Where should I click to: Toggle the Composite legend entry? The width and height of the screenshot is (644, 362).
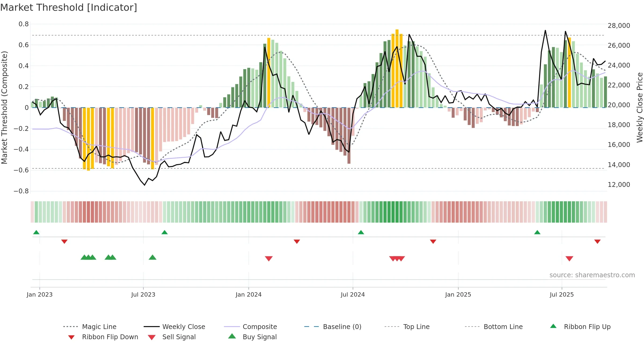coord(251,327)
